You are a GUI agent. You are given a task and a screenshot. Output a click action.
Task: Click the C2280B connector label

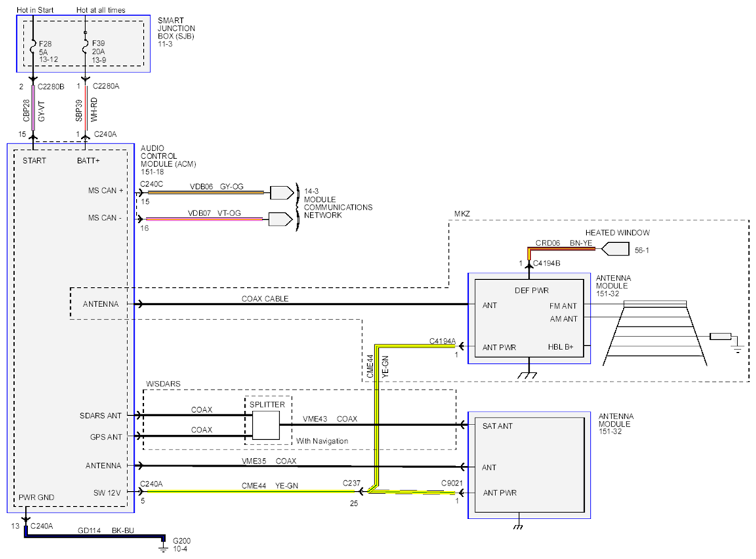pyautogui.click(x=51, y=87)
